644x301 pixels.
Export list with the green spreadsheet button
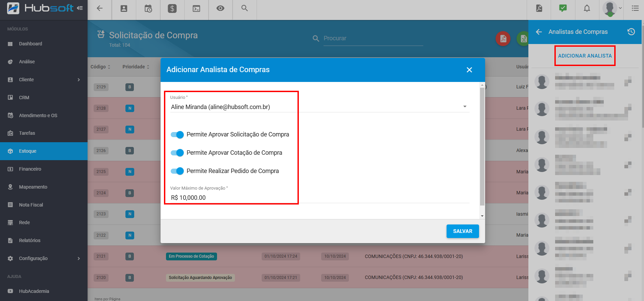coord(523,39)
